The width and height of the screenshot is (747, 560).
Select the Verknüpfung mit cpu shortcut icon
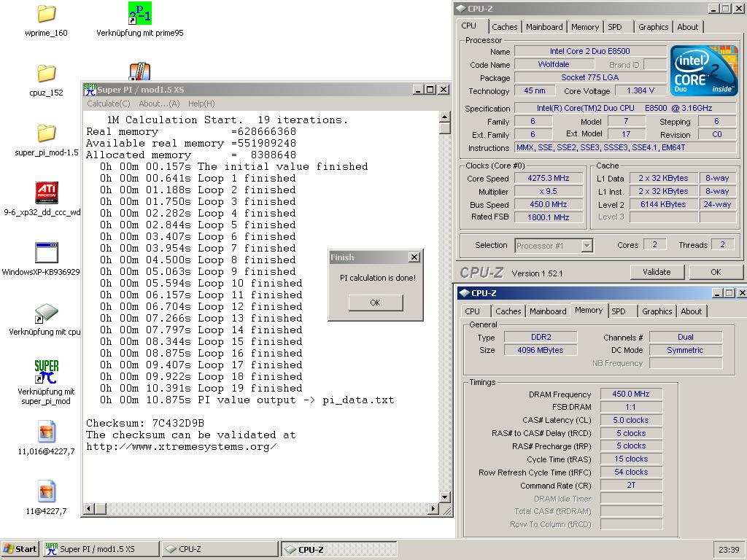(46, 313)
